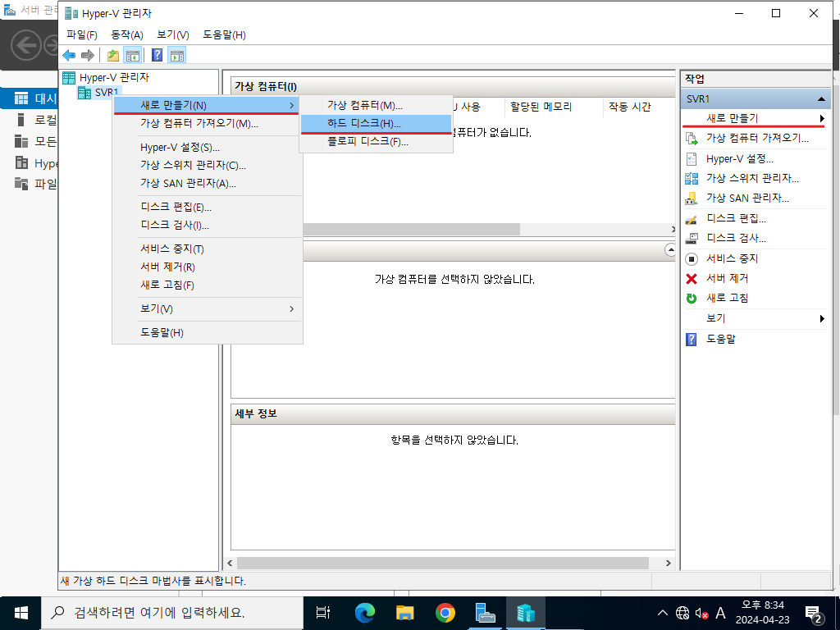The width and height of the screenshot is (840, 630).
Task: Expand the 새로 만들기(N) context menu submenu
Action: tap(208, 106)
